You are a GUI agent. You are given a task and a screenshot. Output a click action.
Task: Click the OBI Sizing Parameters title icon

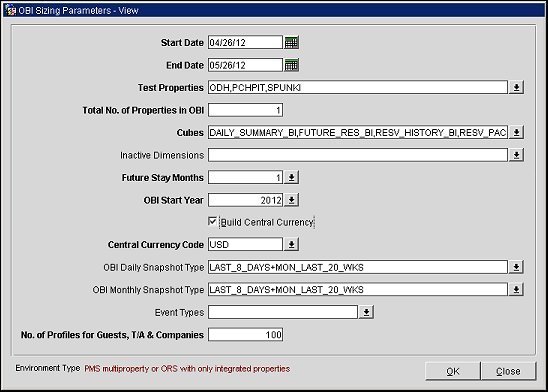(11, 10)
